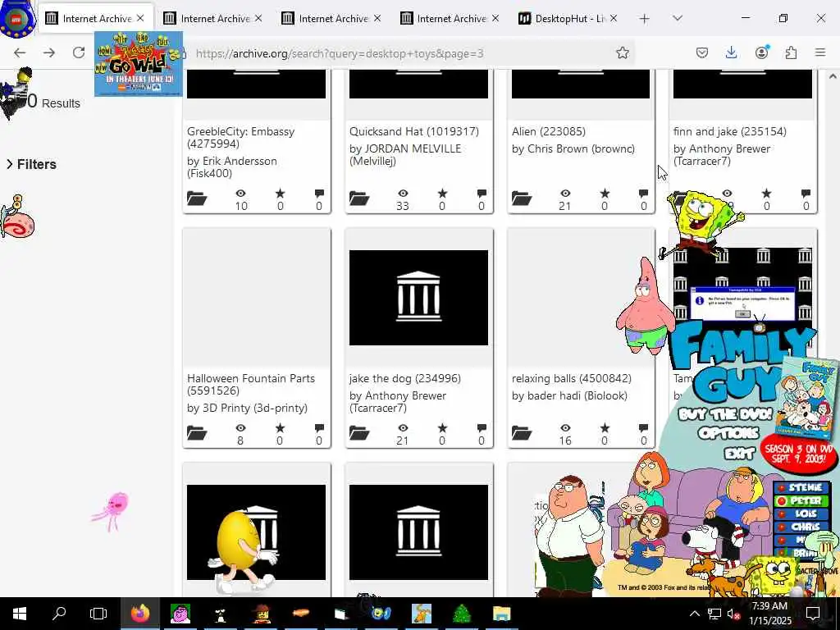
Task: Click folder icon on GreebleCity: Embassy card
Action: (197, 199)
